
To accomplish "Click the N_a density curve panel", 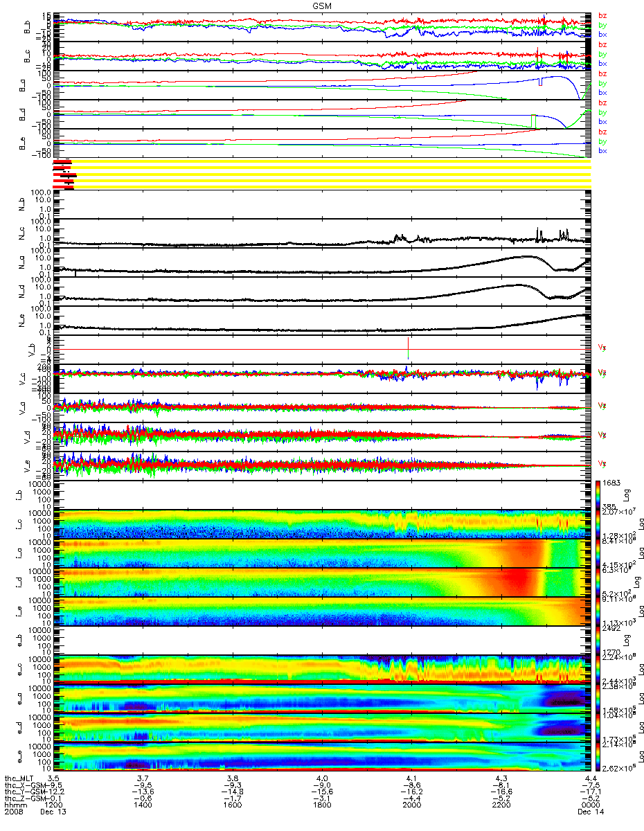I will (x=322, y=263).
